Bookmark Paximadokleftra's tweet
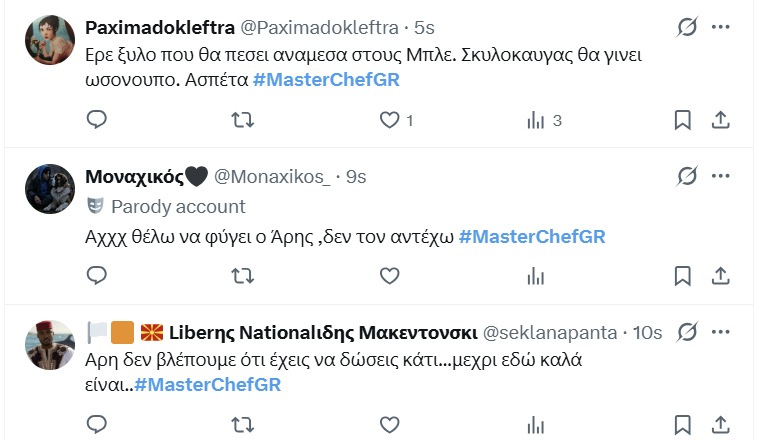Image resolution: width=768 pixels, height=440 pixels. (682, 120)
